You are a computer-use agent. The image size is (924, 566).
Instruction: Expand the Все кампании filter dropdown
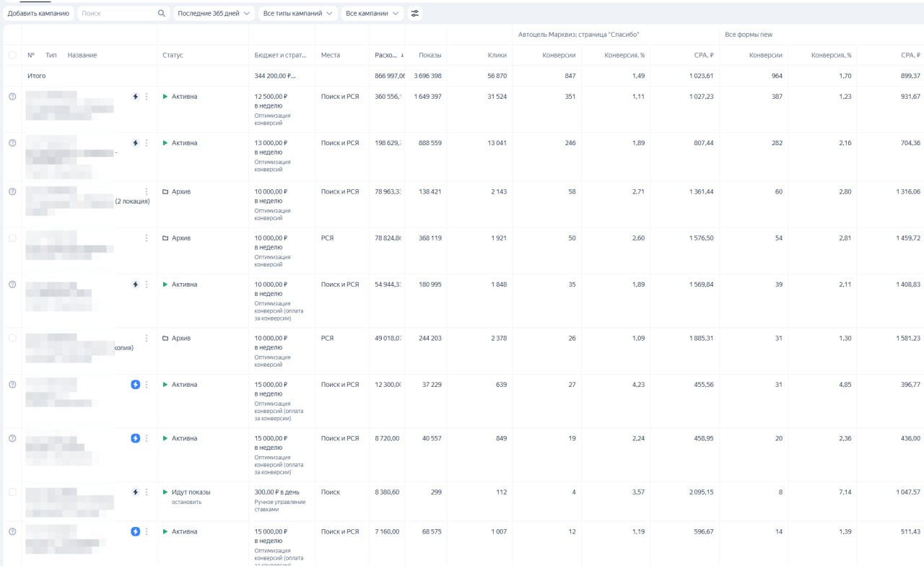[372, 13]
